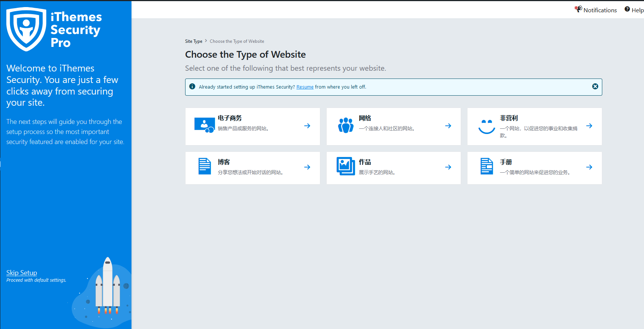Choose the 博客 site type title

click(x=224, y=162)
